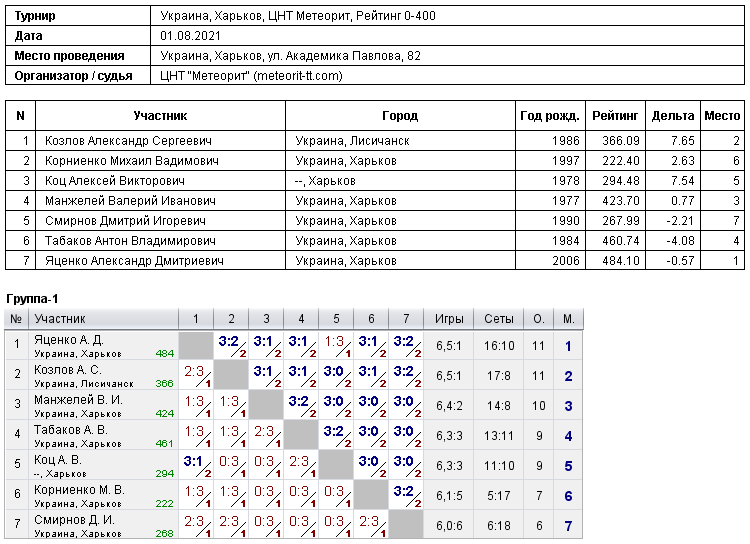The image size is (750, 544).
Task: Click Коц's 3:1 result against player 1
Action: (196, 466)
